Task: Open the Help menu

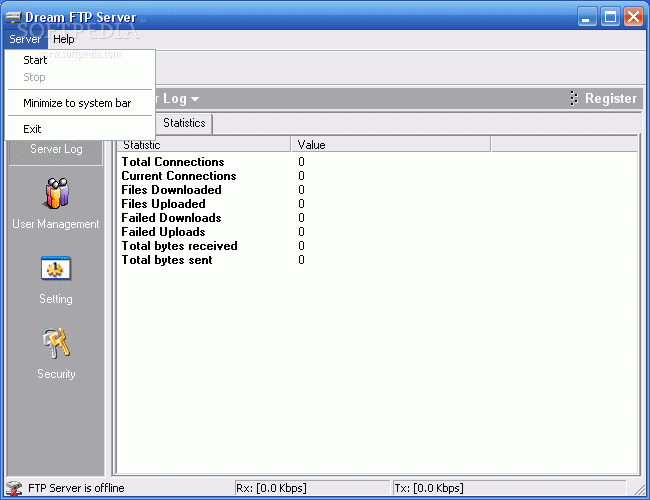Action: coord(64,39)
